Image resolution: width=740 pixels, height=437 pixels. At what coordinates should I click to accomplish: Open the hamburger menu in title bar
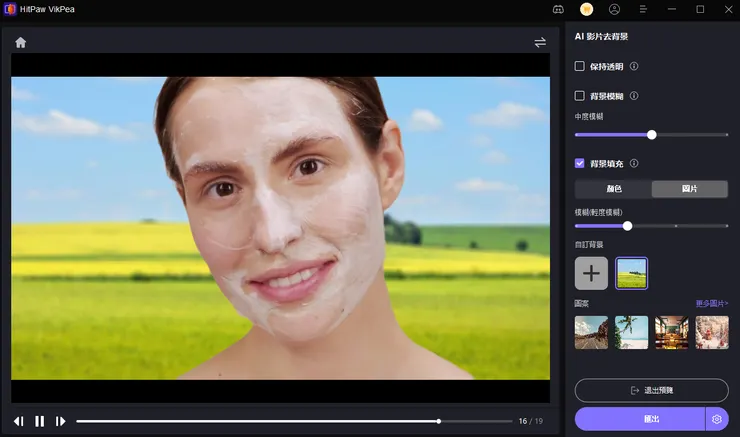tap(643, 9)
